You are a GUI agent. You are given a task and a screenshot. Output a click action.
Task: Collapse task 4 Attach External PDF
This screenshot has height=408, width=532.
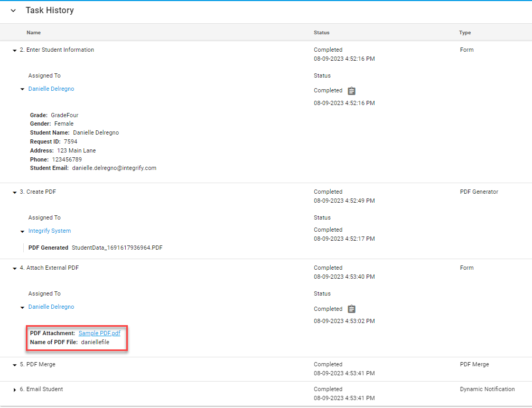15,268
